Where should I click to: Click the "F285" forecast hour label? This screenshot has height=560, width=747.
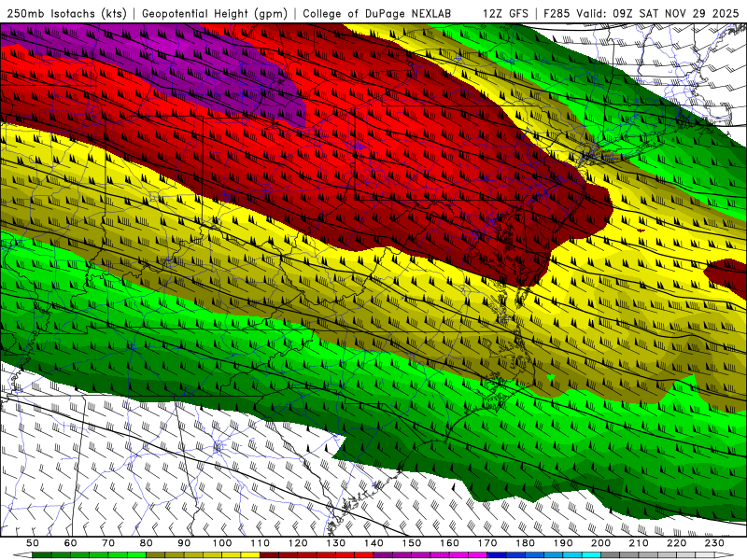click(x=557, y=14)
